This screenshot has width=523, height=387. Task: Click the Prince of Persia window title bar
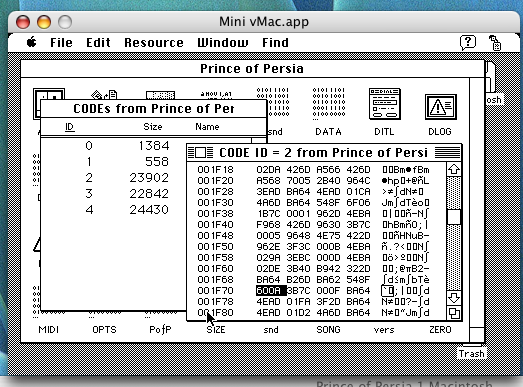[252, 69]
